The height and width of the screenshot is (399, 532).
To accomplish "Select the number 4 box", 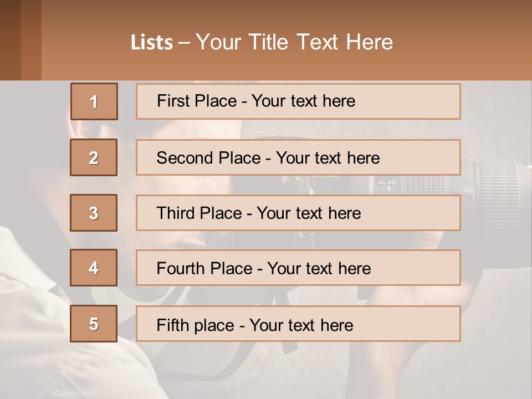I will pos(94,268).
